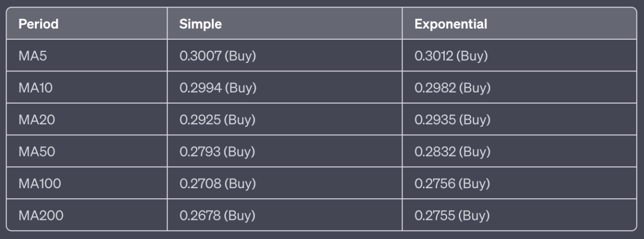
Task: Select the MA10 period cell
Action: click(35, 88)
